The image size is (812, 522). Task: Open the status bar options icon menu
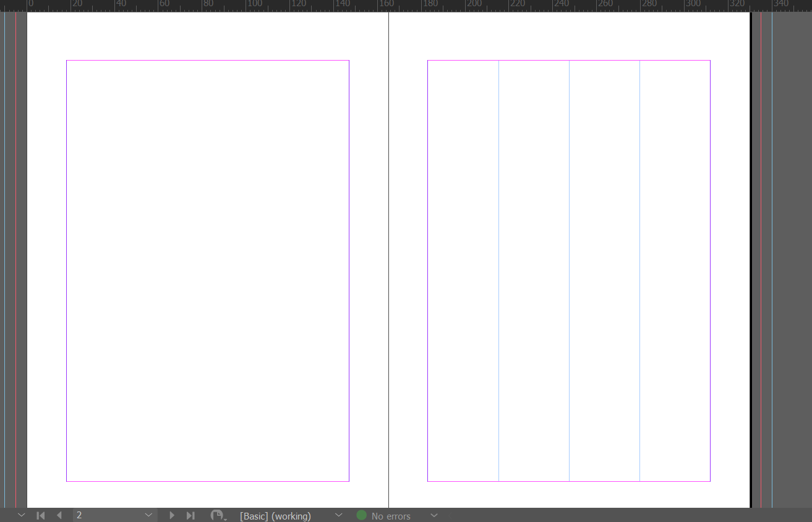[x=218, y=515]
